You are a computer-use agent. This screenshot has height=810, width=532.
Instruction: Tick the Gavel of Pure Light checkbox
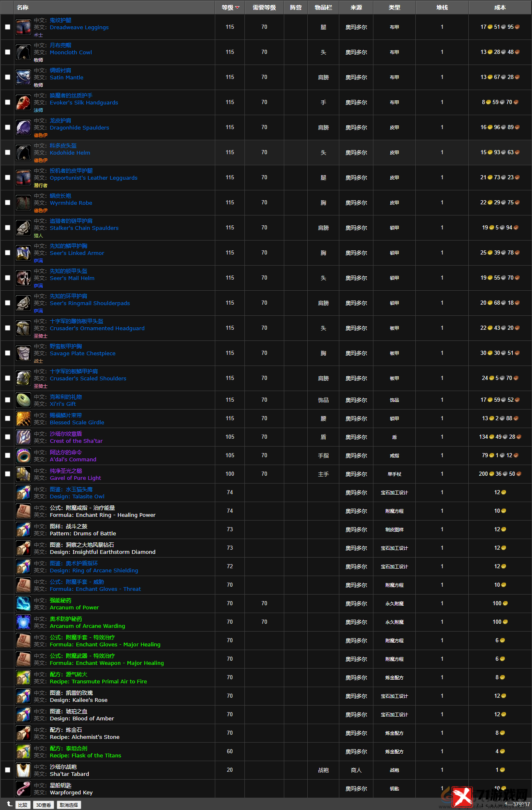7,474
